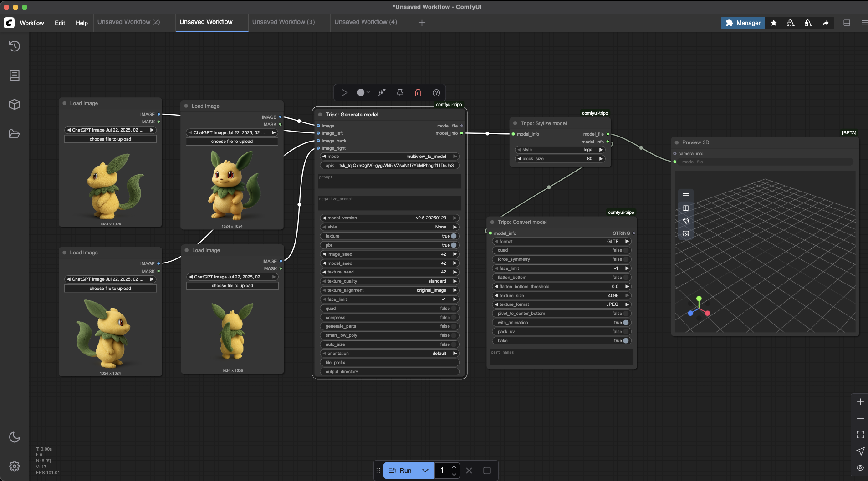Open node help question mark icon
The image size is (868, 481).
436,93
